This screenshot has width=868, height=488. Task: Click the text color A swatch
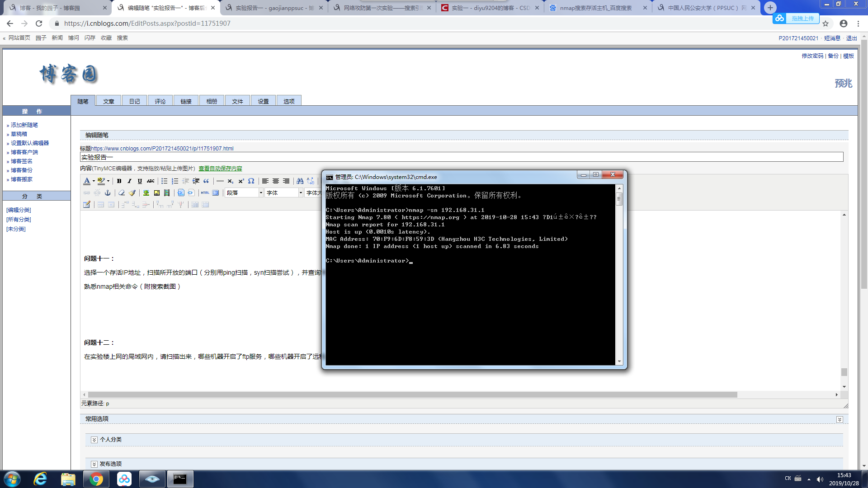87,181
